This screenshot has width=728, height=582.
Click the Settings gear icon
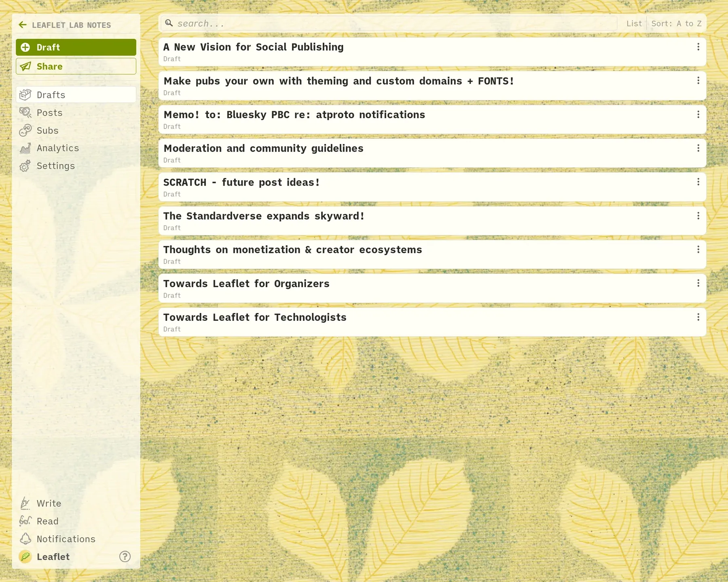tap(25, 166)
